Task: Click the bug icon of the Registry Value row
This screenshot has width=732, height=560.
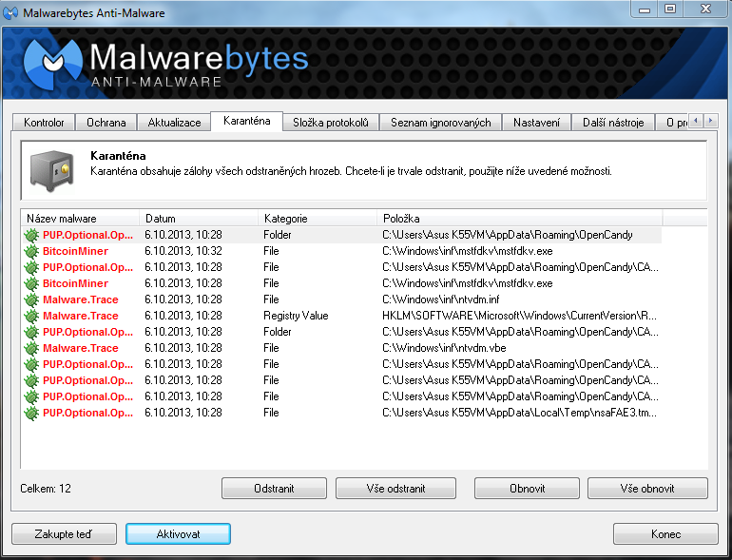Action: pos(31,316)
